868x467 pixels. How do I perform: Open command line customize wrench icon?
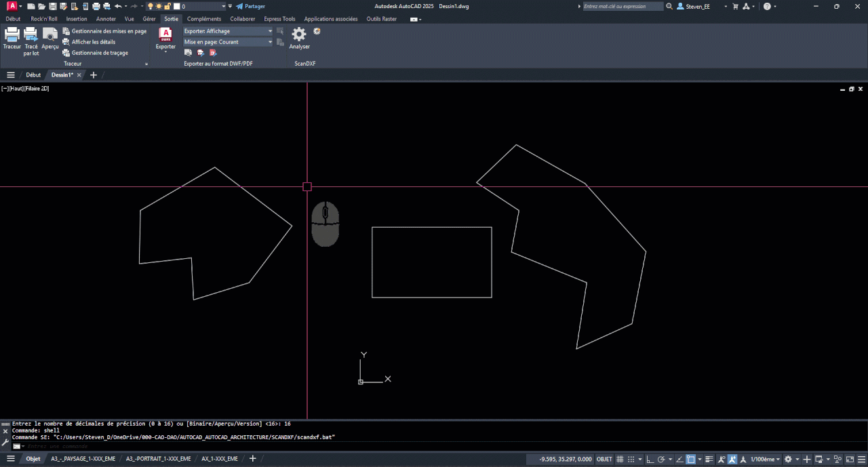coord(5,443)
